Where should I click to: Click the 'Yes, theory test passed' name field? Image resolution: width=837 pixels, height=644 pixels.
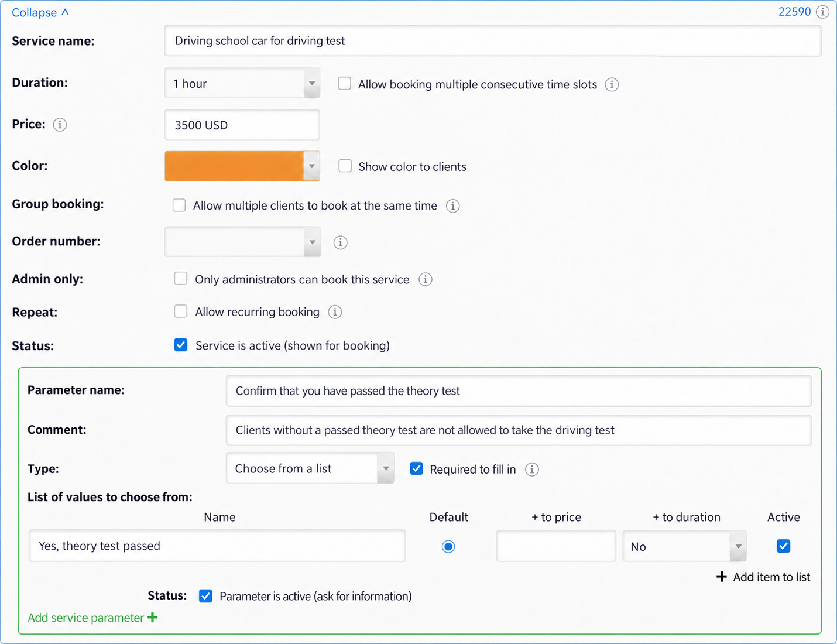pos(217,546)
